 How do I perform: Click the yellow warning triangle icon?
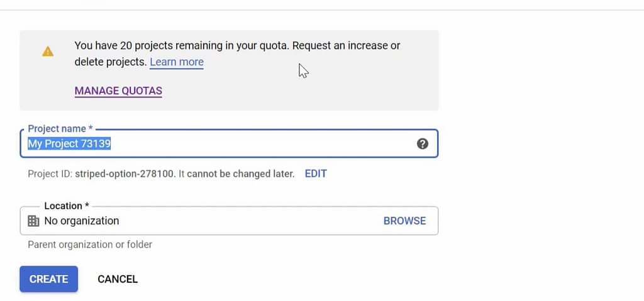click(48, 52)
